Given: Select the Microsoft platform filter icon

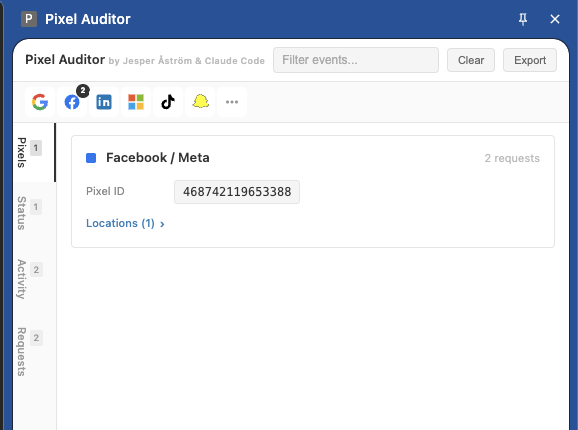Looking at the screenshot, I should (x=136, y=102).
